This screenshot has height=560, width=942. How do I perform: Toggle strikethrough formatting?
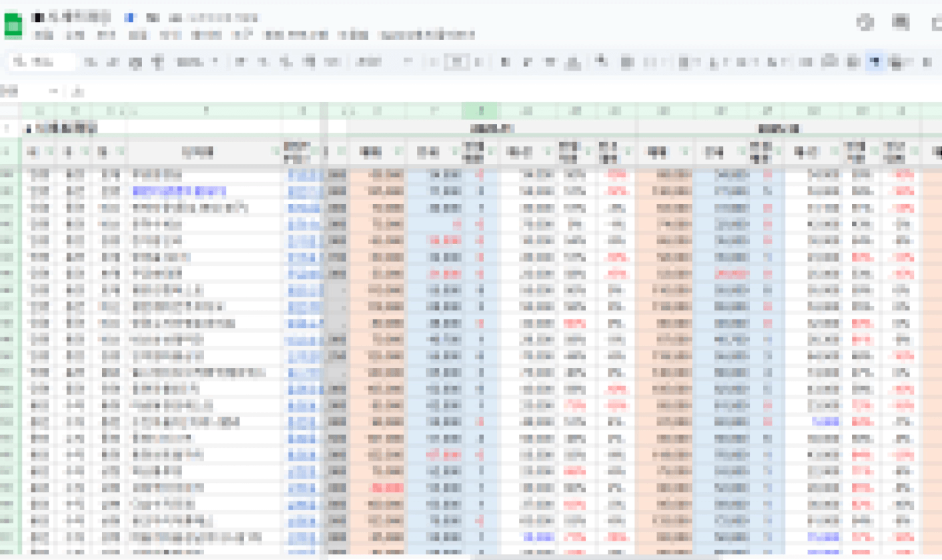[x=550, y=63]
